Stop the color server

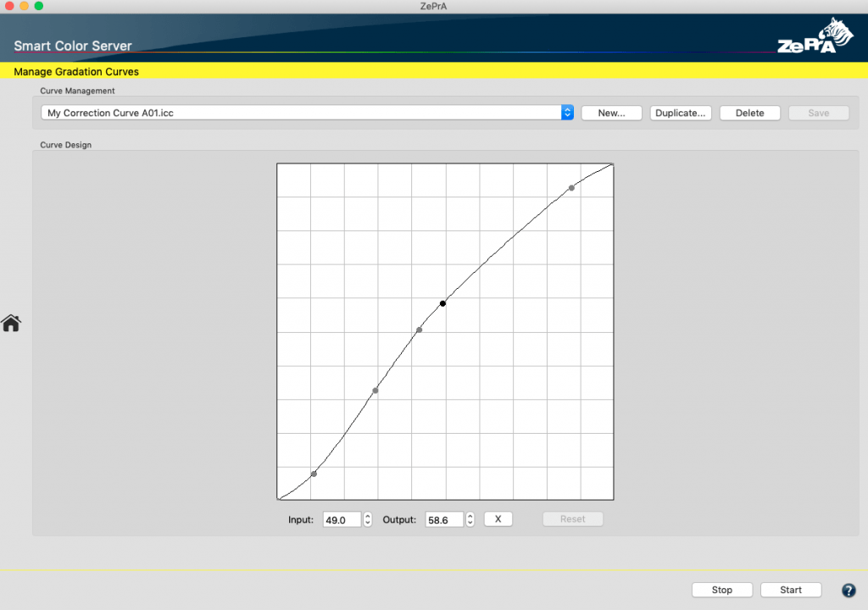point(722,590)
